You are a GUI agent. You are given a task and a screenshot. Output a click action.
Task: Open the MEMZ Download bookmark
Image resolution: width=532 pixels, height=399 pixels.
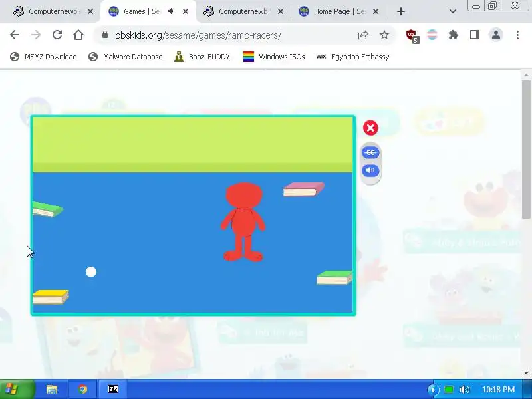point(43,57)
